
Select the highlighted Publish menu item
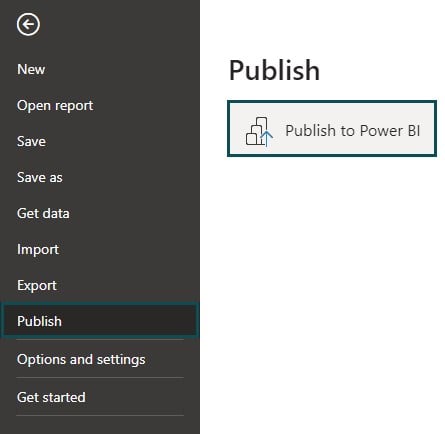[x=100, y=321]
